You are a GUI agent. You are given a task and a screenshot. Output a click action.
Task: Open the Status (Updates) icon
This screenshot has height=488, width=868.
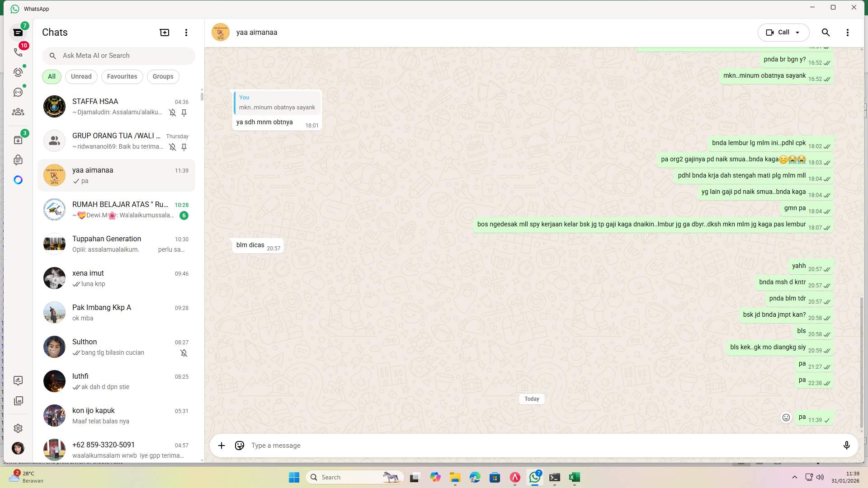click(x=18, y=72)
